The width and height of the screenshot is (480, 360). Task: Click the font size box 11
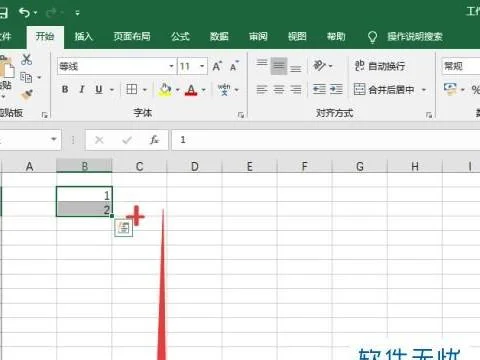pyautogui.click(x=188, y=66)
